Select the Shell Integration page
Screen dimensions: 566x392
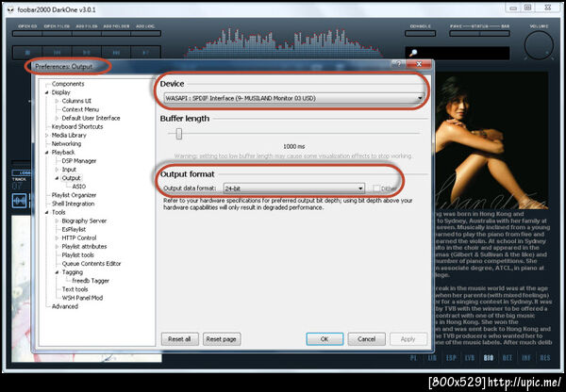(73, 204)
